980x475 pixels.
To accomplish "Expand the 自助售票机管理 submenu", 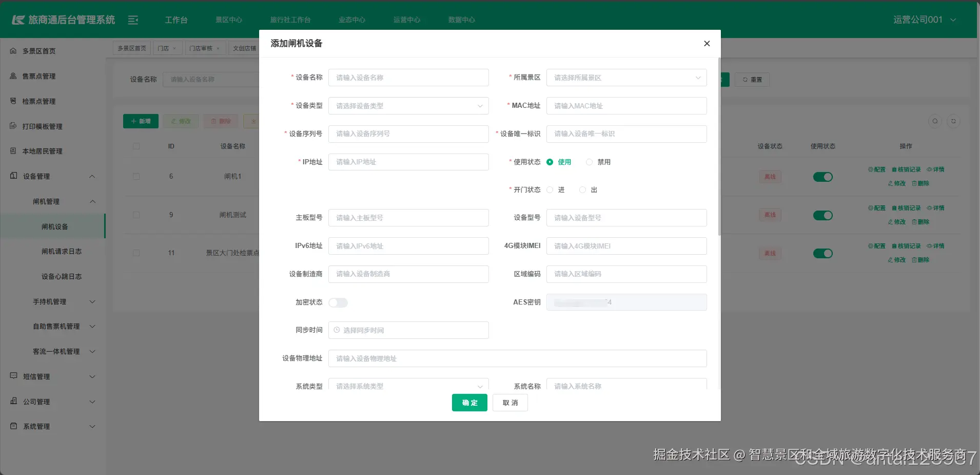I will point(92,326).
